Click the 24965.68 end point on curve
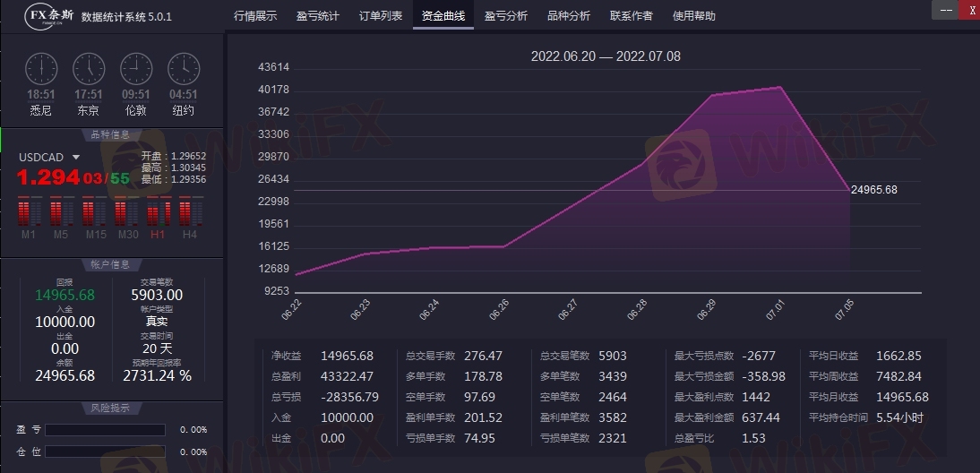Viewport: 980px width, 473px height. pyautogui.click(x=848, y=190)
